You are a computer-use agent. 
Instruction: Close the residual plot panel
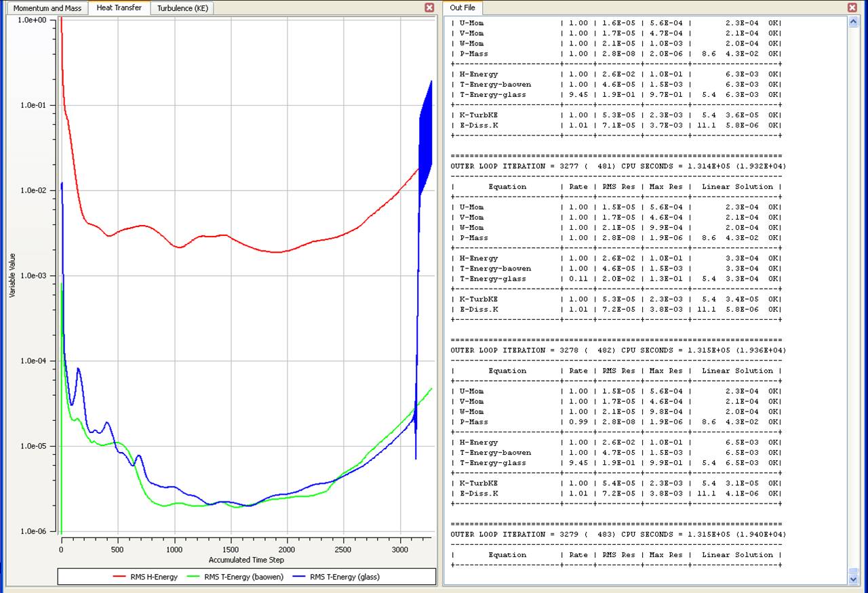(x=429, y=7)
